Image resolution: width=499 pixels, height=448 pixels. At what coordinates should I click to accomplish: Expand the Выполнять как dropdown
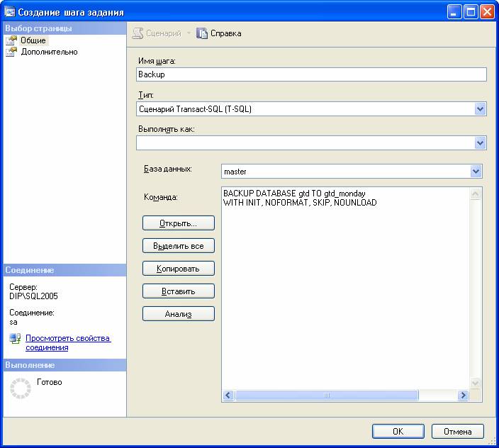point(480,143)
